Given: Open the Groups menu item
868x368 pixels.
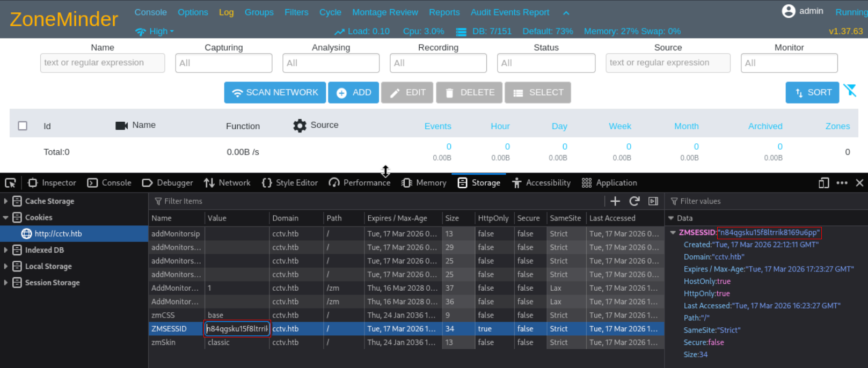Looking at the screenshot, I should (x=259, y=12).
